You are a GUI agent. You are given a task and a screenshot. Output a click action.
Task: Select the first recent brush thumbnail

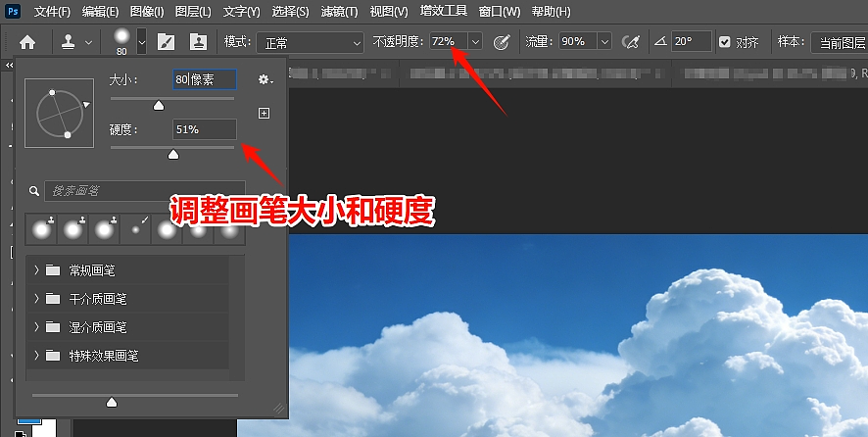tap(41, 229)
